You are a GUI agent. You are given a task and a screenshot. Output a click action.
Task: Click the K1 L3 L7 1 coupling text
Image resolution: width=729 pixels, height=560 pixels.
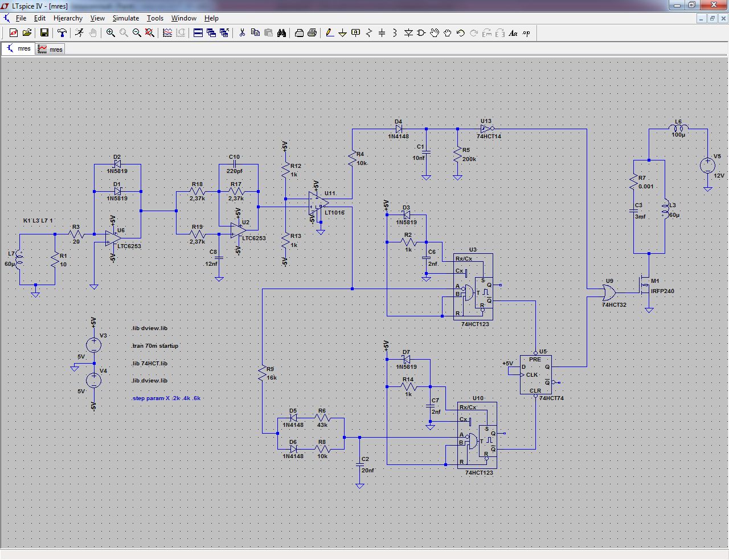[x=38, y=221]
